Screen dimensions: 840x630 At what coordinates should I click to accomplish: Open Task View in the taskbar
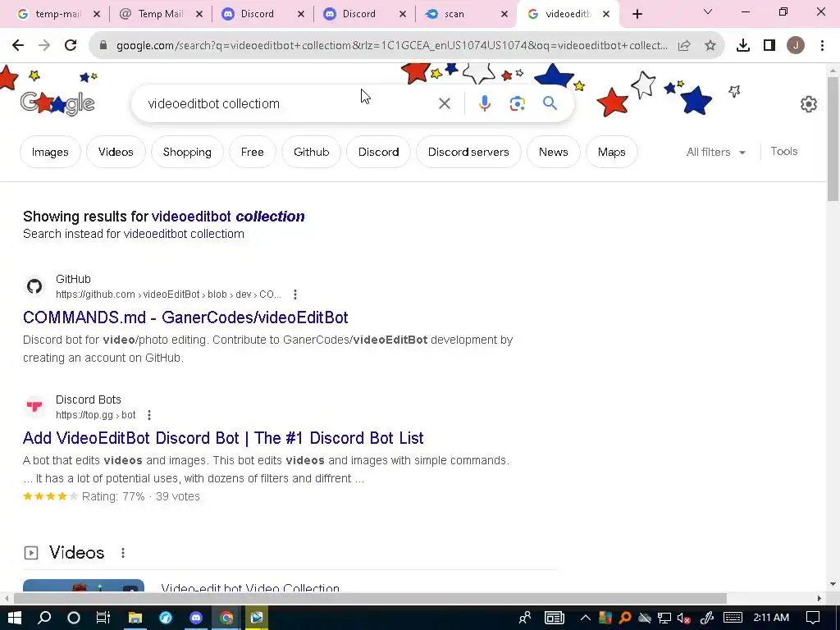click(103, 618)
